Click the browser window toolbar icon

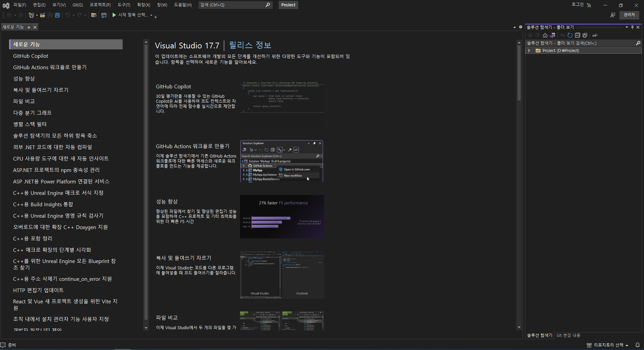104,15
